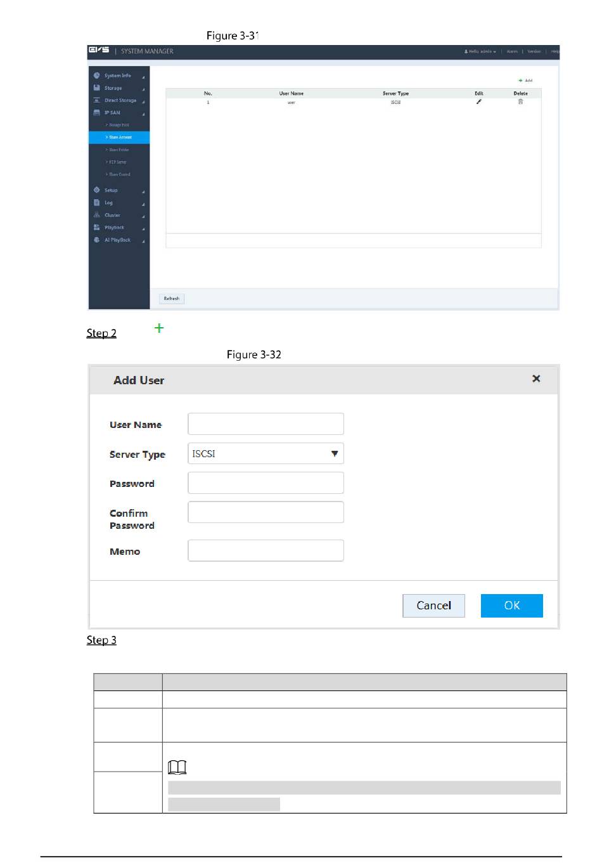The image size is (602, 868).
Task: Click Cancel in Add User dialog
Action: coord(433,606)
